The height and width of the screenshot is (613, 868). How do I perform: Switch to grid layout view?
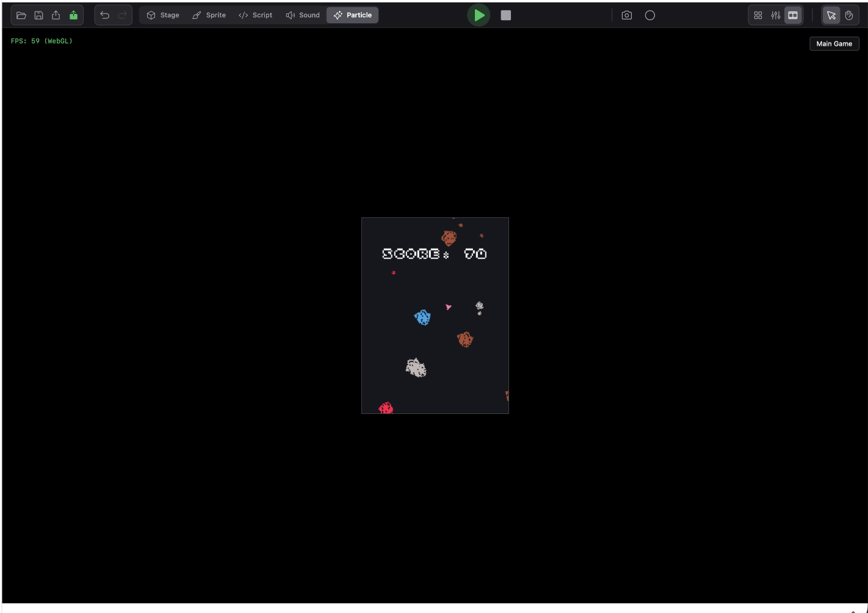tap(758, 15)
